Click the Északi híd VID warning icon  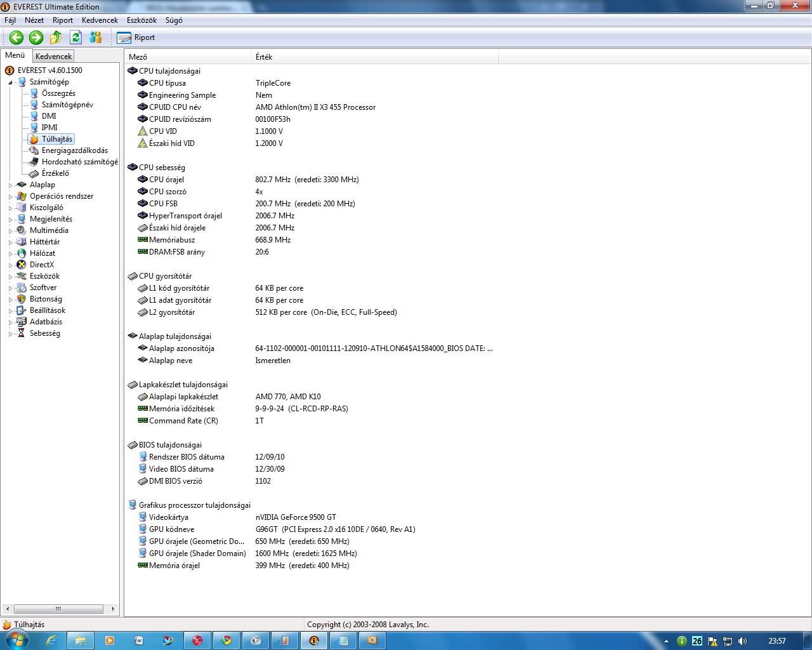143,143
